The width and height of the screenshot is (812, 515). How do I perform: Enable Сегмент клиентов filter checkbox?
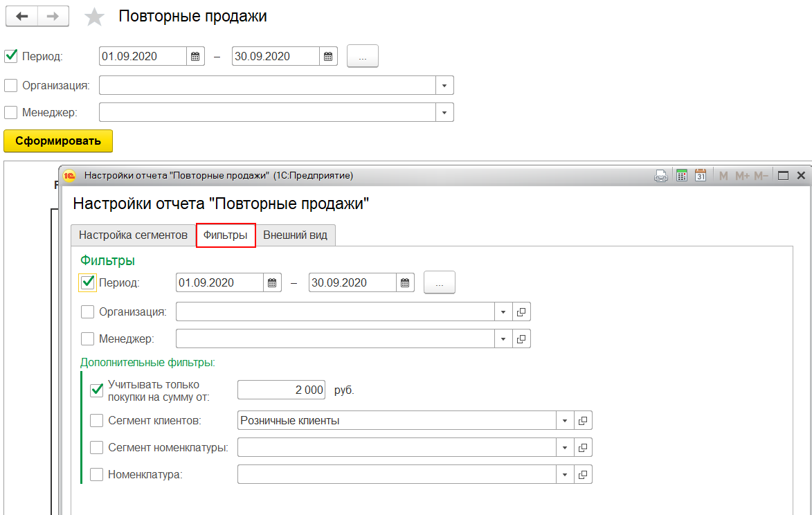pyautogui.click(x=97, y=421)
